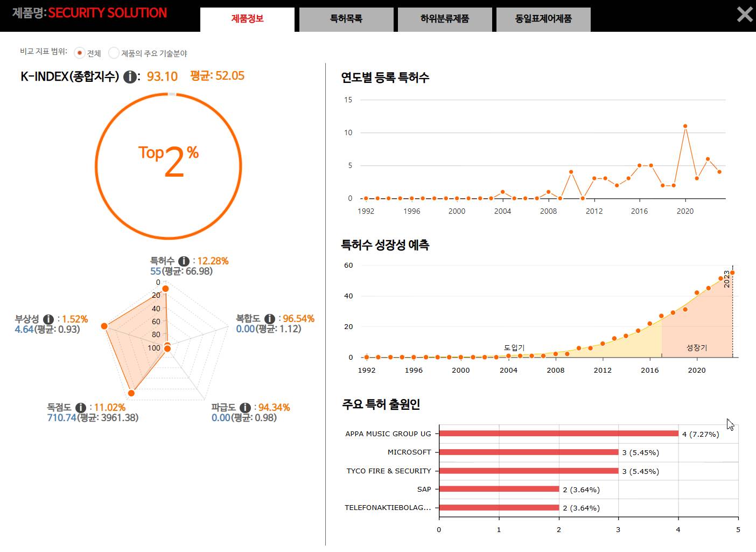This screenshot has height=552, width=756.
Task: Open info icon next to K-INDEX(종합지수)
Action: click(130, 77)
